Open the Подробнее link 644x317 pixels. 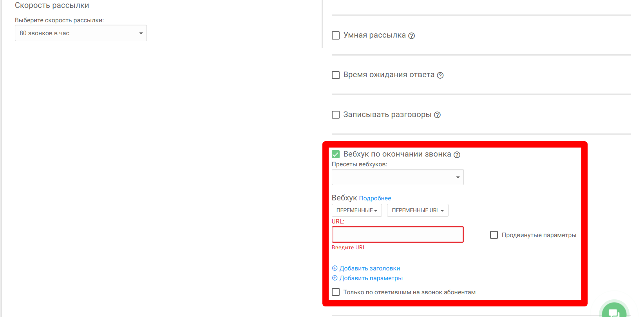(375, 198)
